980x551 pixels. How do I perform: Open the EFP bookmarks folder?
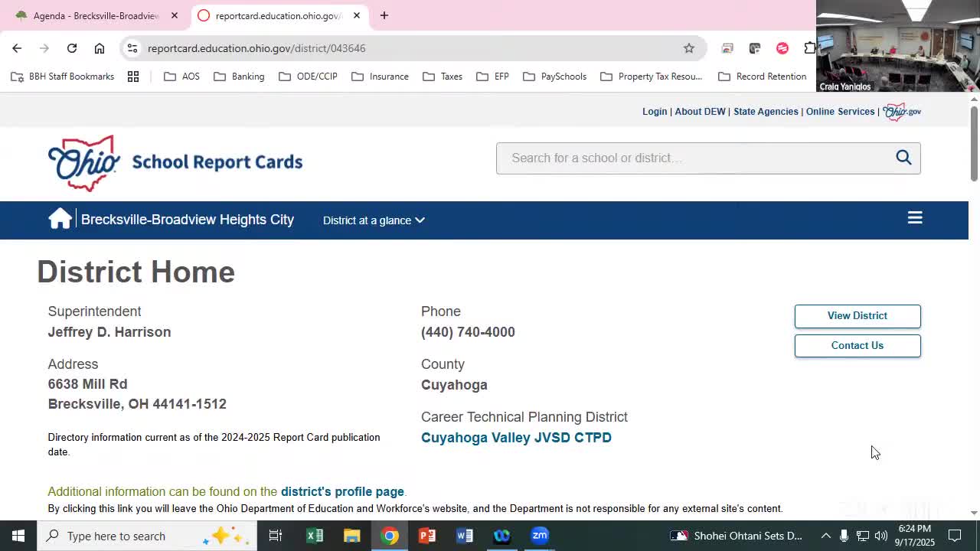(492, 77)
